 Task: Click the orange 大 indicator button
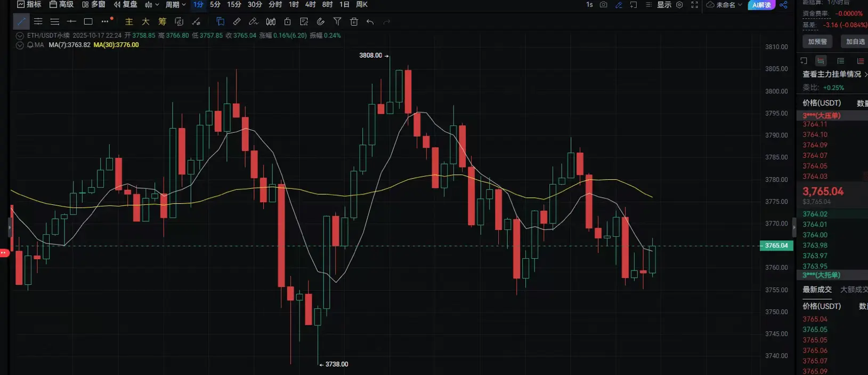click(x=145, y=22)
